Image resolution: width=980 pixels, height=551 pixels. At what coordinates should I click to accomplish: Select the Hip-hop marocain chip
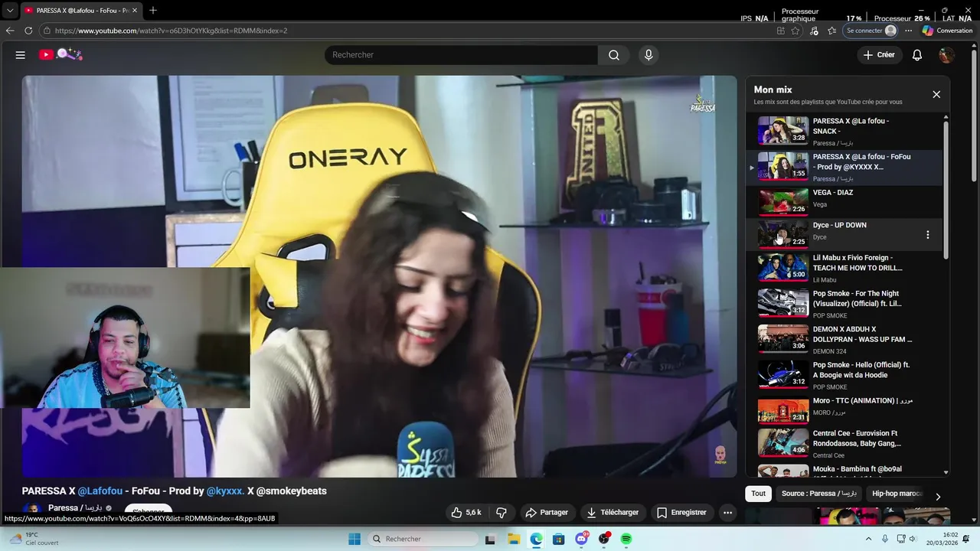(897, 494)
